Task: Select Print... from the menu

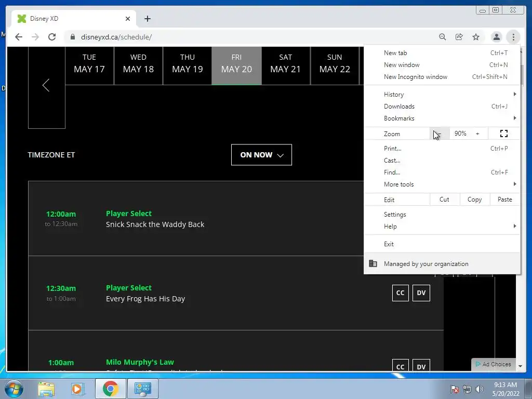Action: pos(442,148)
